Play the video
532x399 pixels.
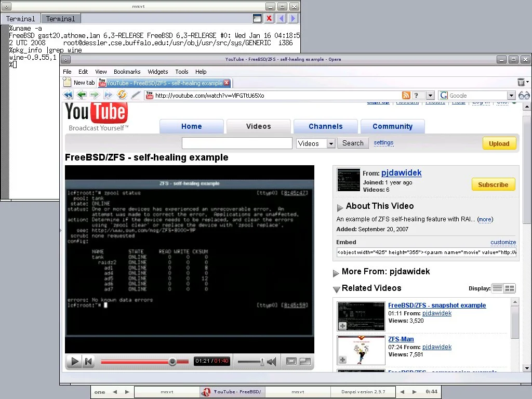tap(74, 362)
